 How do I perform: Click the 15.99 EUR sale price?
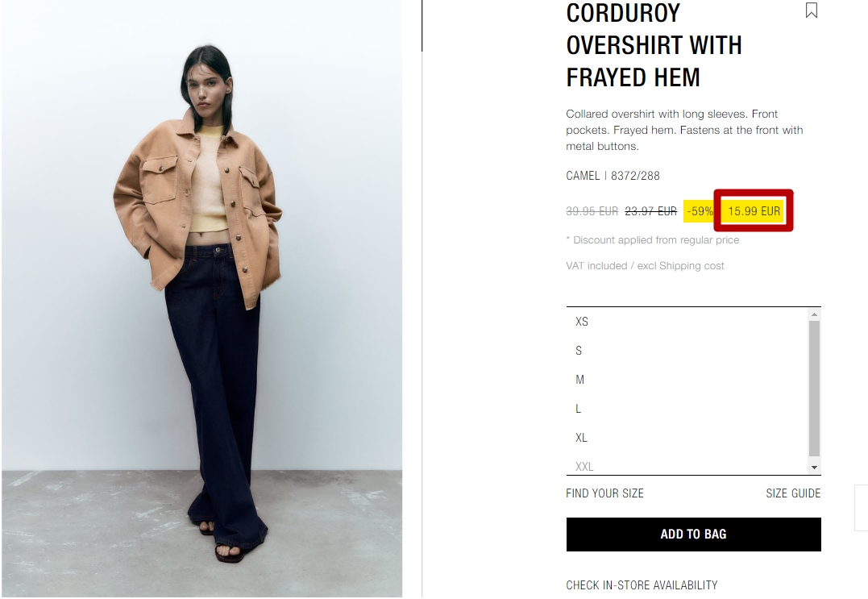(754, 211)
